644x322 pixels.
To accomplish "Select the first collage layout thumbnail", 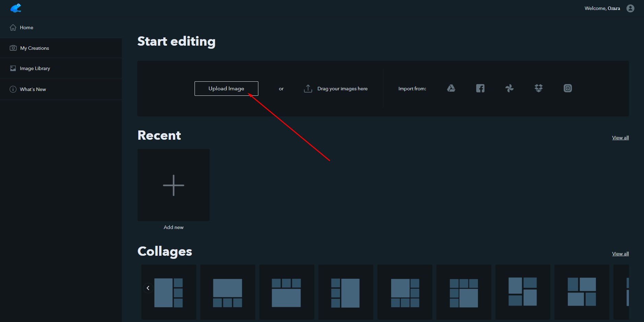I will (169, 292).
